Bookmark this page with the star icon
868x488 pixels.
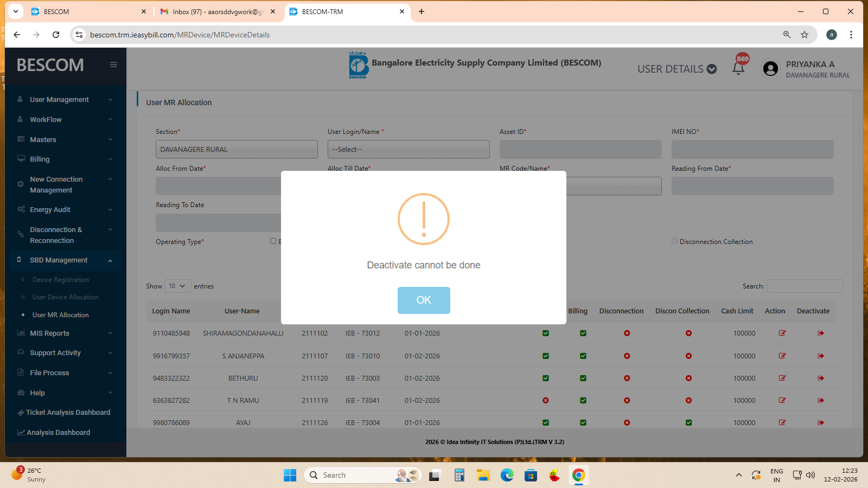[x=805, y=35]
